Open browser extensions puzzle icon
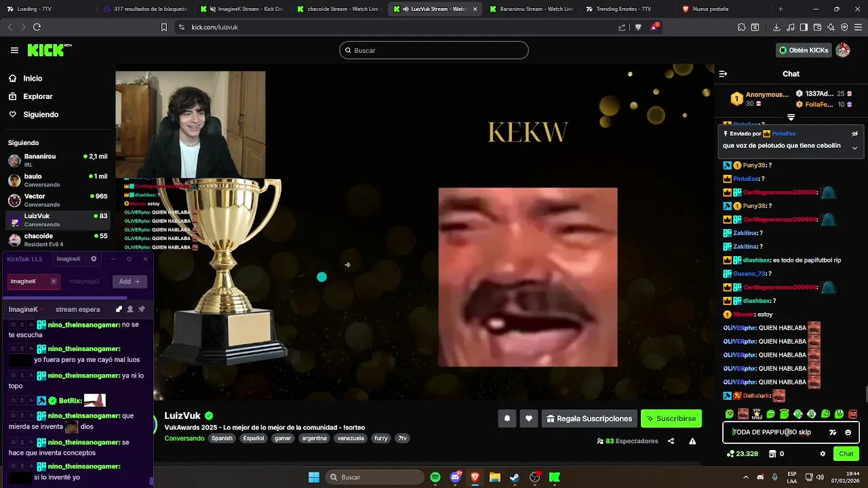The image size is (868, 488). pyautogui.click(x=741, y=27)
